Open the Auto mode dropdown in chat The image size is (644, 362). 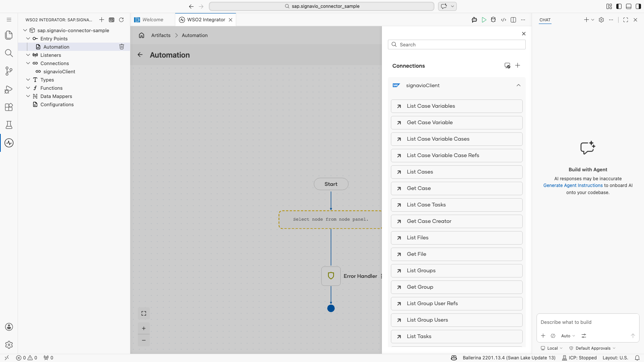point(568,336)
